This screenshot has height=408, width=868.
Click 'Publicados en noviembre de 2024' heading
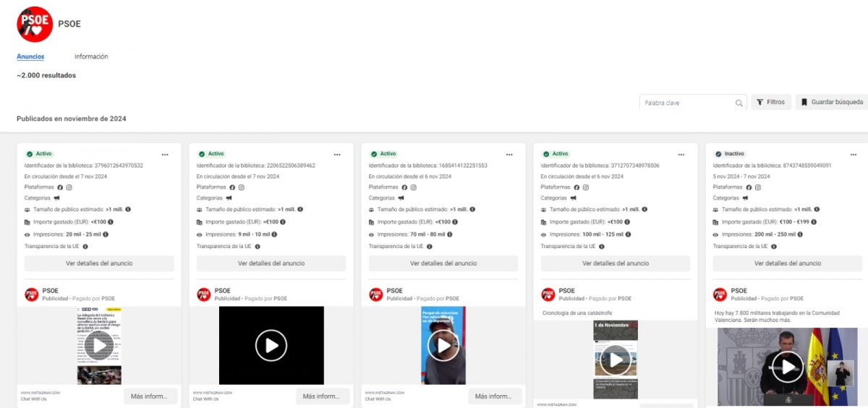(x=72, y=119)
